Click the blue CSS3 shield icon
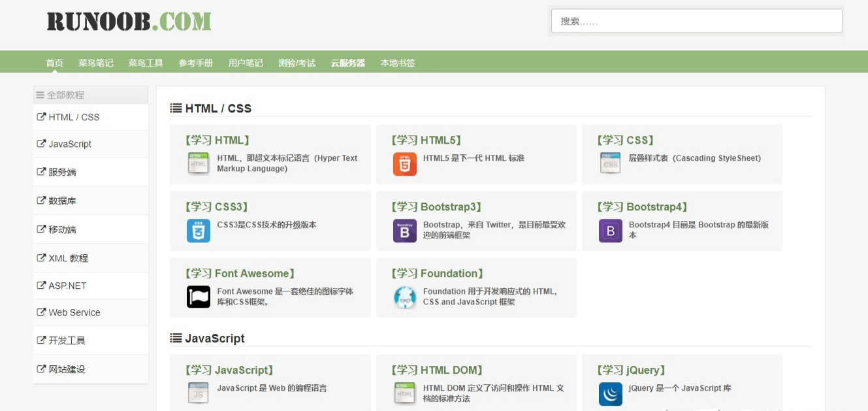This screenshot has width=868, height=411. point(199,231)
